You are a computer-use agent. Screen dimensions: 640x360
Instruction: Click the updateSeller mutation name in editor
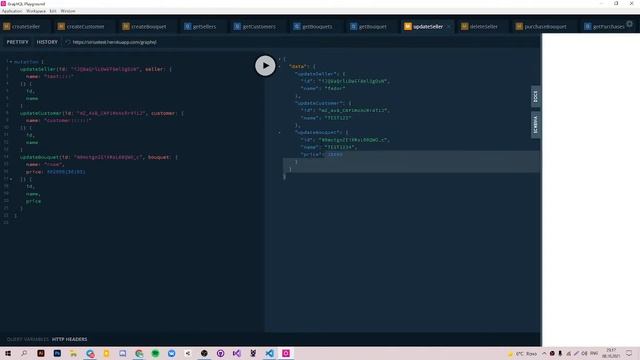click(38, 69)
